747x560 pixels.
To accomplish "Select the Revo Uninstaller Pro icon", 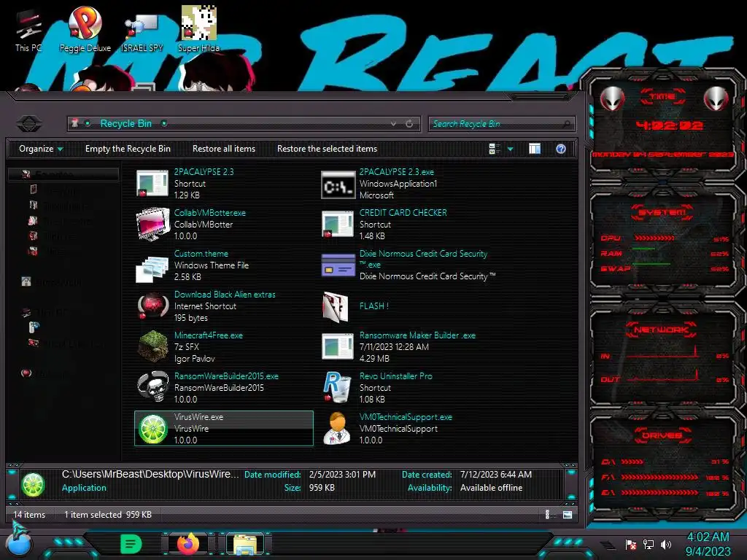I will point(337,386).
